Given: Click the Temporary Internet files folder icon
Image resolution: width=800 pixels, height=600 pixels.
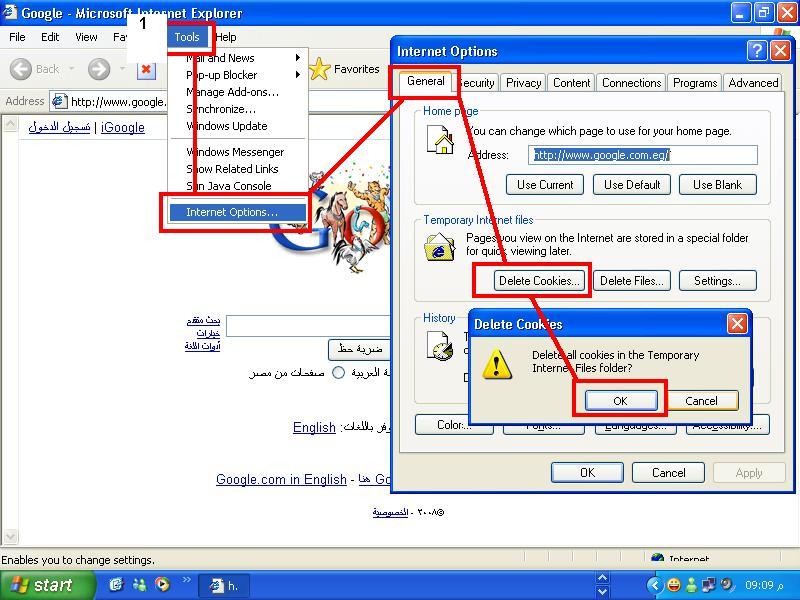Looking at the screenshot, I should (439, 247).
